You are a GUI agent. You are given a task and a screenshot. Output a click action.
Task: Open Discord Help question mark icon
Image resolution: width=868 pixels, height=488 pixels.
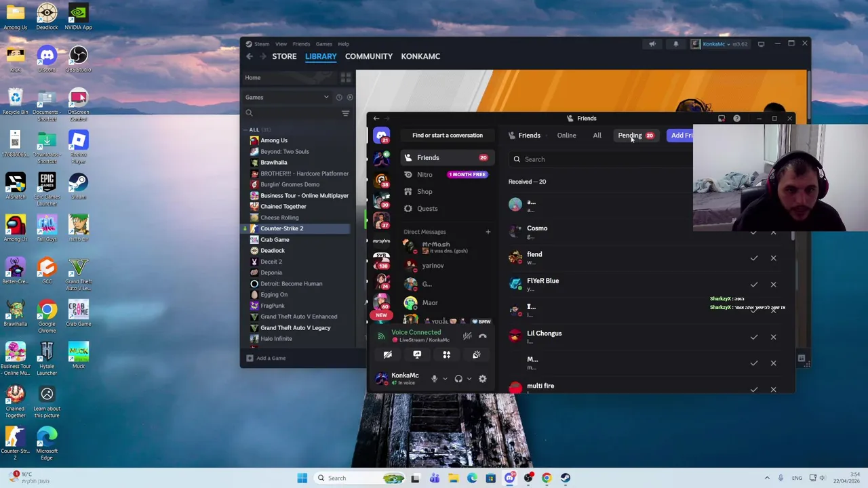[x=736, y=119]
